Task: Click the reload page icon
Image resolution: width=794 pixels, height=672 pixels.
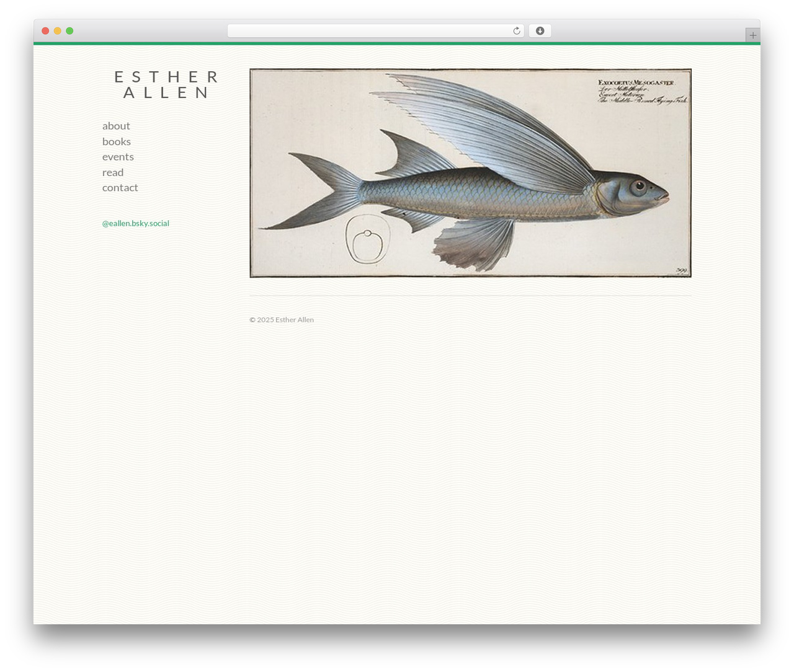Action: [x=516, y=31]
